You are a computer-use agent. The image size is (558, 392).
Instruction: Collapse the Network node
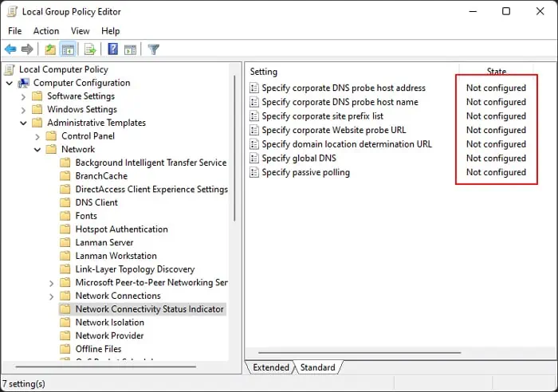37,150
